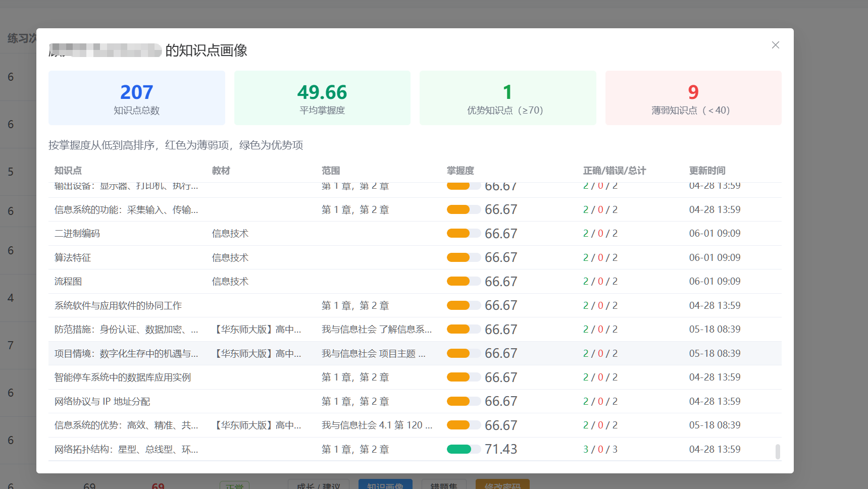Click the 成长 / 建议 button behind the dialog
Image resolution: width=868 pixels, height=489 pixels.
tap(319, 485)
